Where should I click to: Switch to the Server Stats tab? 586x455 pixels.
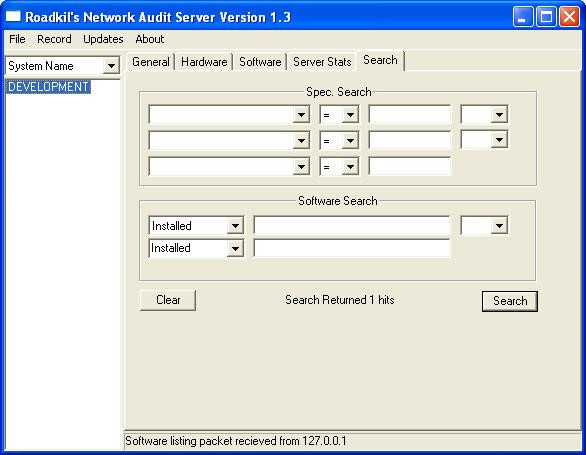tap(322, 62)
